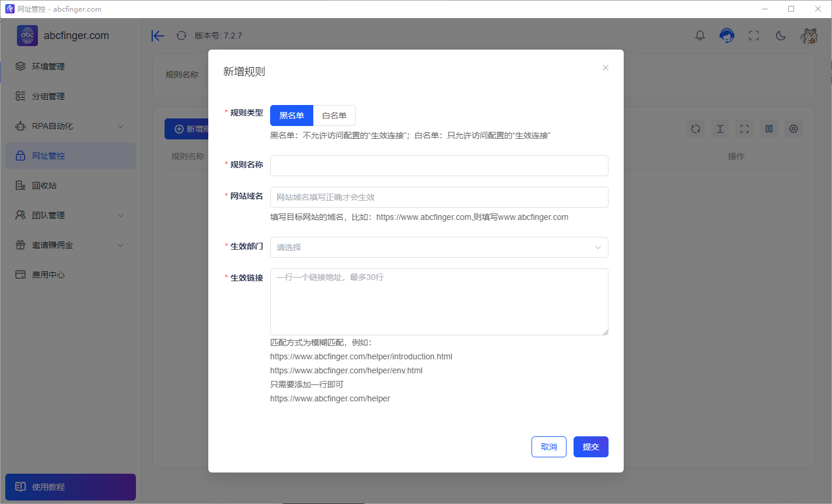The width and height of the screenshot is (832, 504).
Task: Open 环境管理 in sidebar
Action: click(x=71, y=66)
